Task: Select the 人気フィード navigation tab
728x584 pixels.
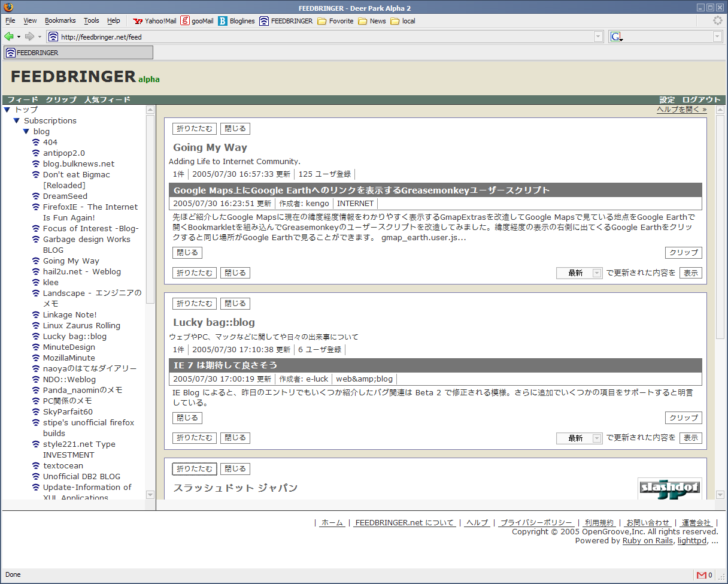Action: click(107, 100)
